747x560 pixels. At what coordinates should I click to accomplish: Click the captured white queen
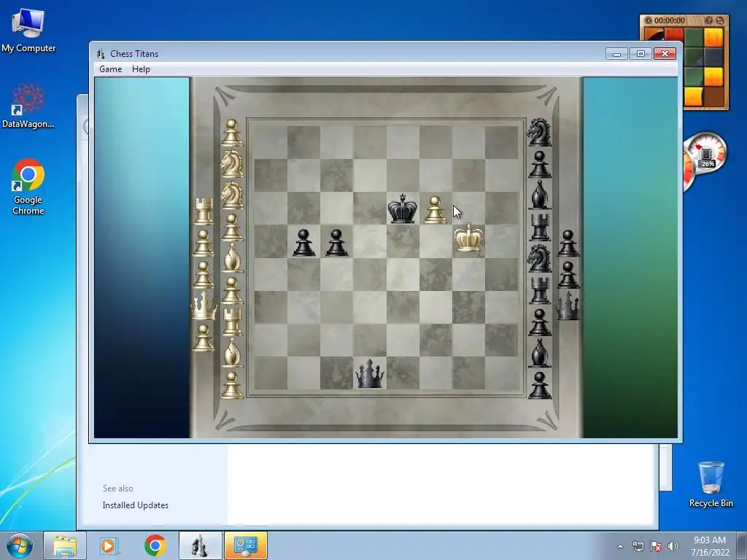(204, 306)
